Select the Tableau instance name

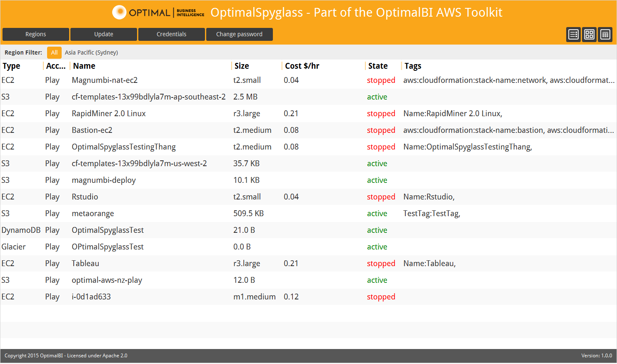click(85, 263)
